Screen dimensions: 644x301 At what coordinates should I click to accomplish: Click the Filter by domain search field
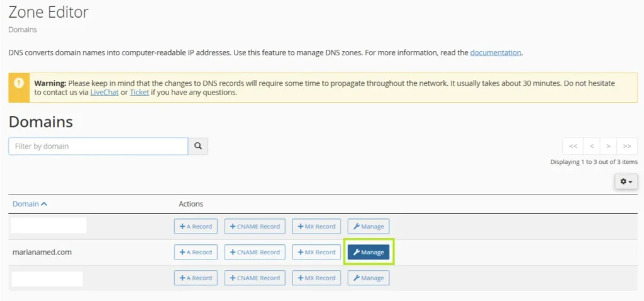point(98,146)
